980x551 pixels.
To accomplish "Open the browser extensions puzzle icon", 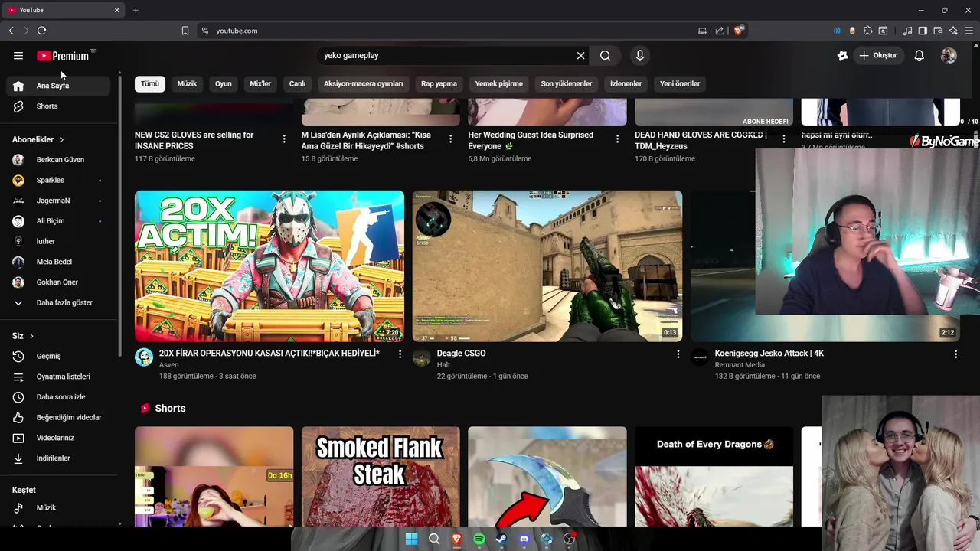I will pyautogui.click(x=867, y=31).
